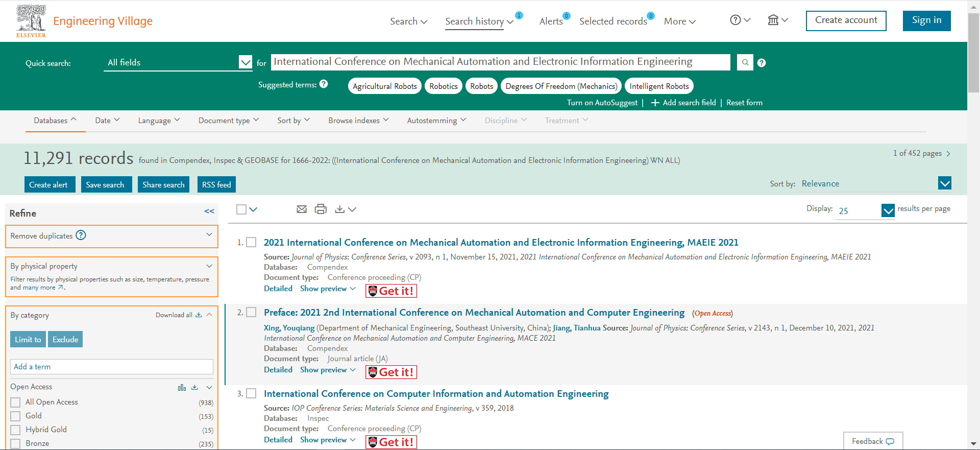Open All fields dropdown

click(x=178, y=62)
